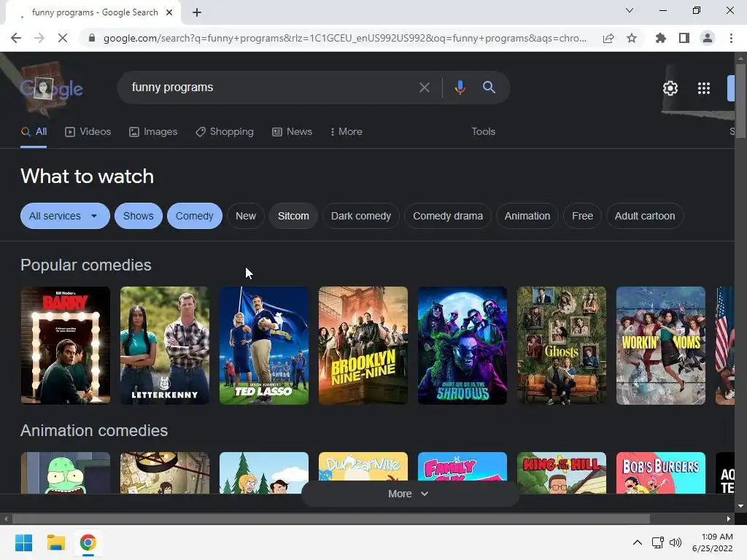Open the Workin' Moms poster
The width and height of the screenshot is (747, 560).
661,346
